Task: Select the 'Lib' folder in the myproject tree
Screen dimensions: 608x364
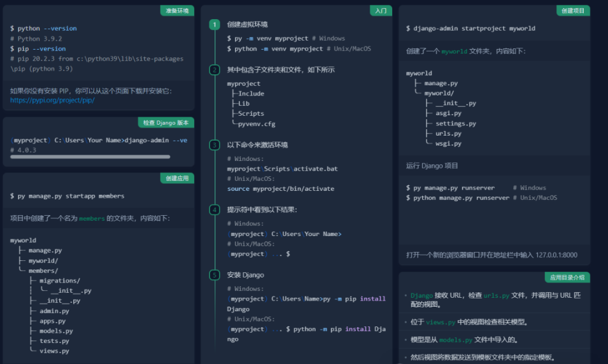Action: (x=244, y=104)
